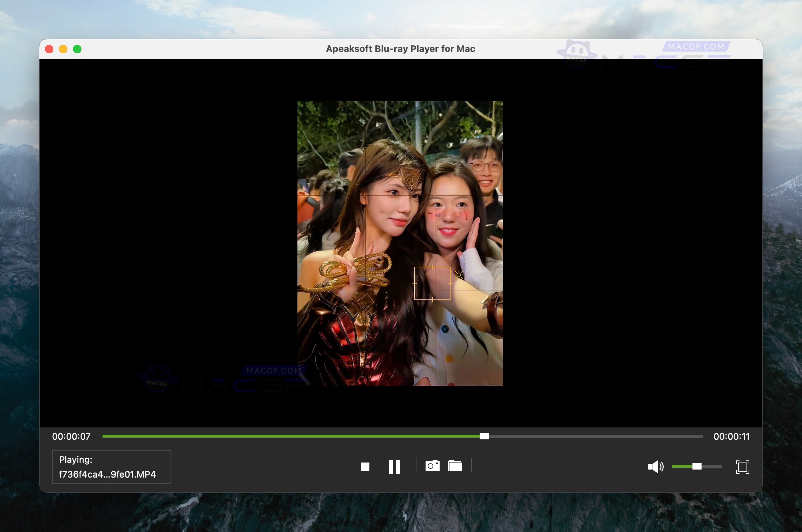The height and width of the screenshot is (532, 802).
Task: Click the Apeaksoft Blu-ray Player title
Action: click(400, 49)
